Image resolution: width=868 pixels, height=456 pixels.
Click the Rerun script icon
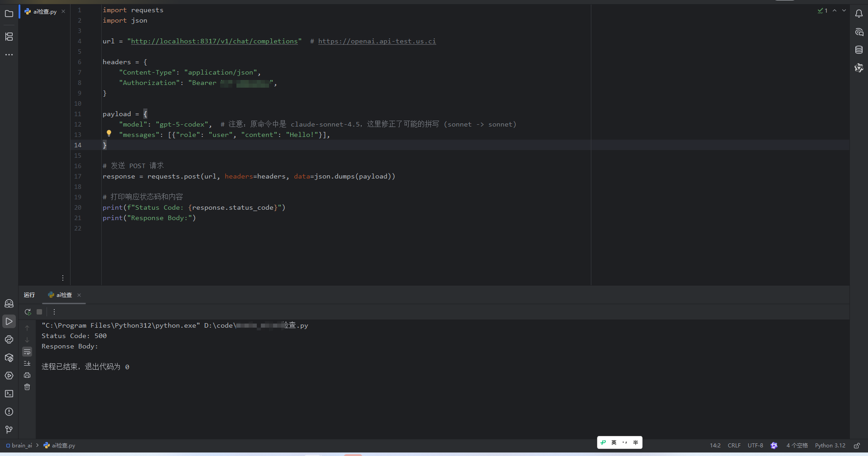click(28, 312)
